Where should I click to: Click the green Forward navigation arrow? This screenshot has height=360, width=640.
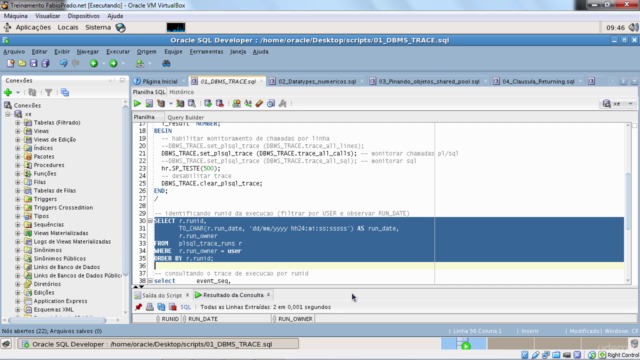[x=113, y=63]
